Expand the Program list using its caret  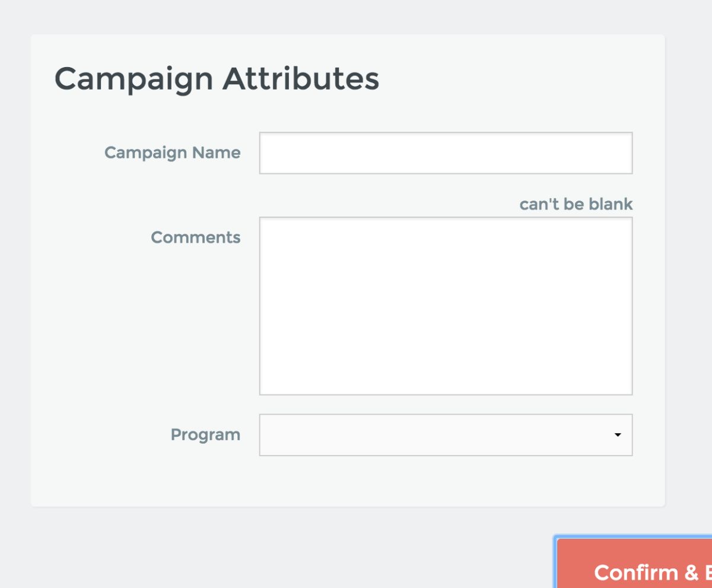pyautogui.click(x=617, y=435)
